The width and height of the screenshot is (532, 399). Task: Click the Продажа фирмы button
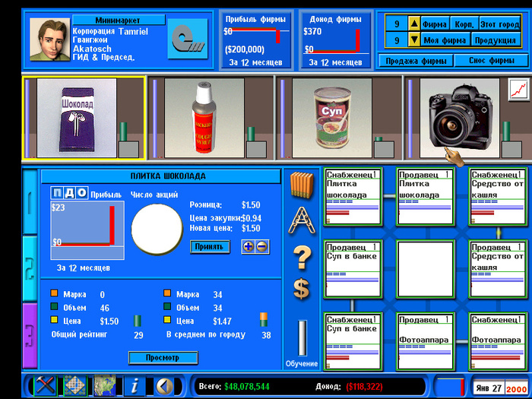(x=416, y=61)
